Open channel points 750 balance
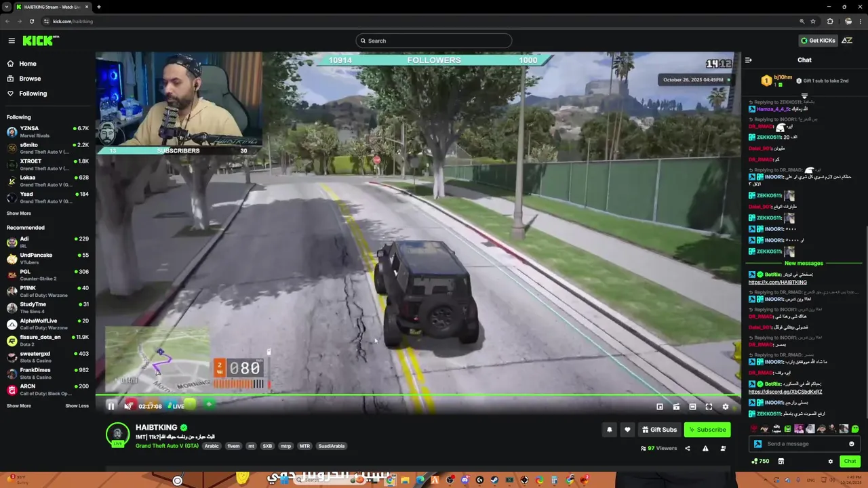Screen dimensions: 868x488 tap(760, 462)
